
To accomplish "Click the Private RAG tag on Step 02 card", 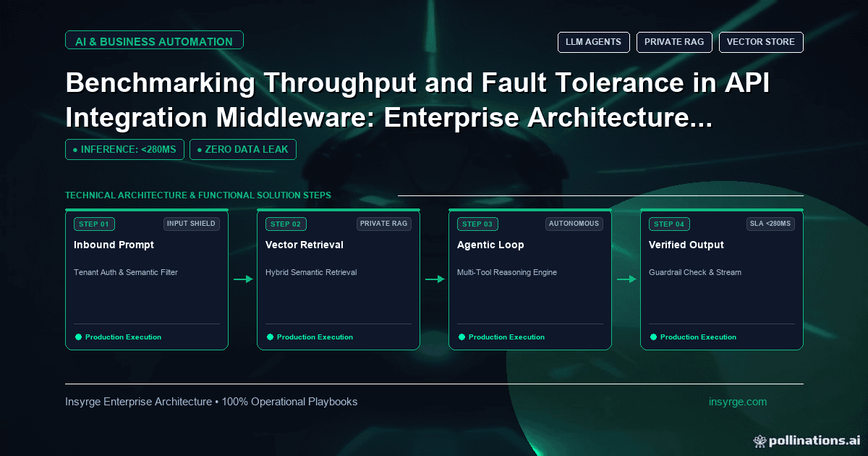I will point(384,224).
